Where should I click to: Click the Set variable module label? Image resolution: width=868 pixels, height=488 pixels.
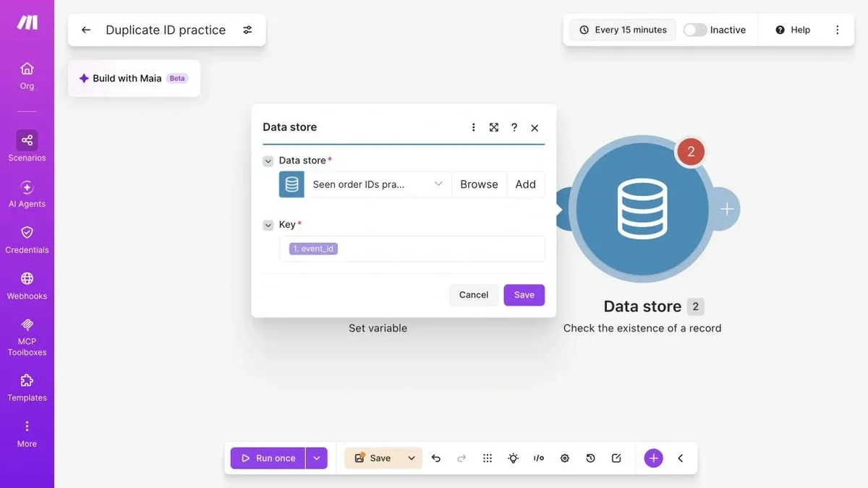point(378,328)
